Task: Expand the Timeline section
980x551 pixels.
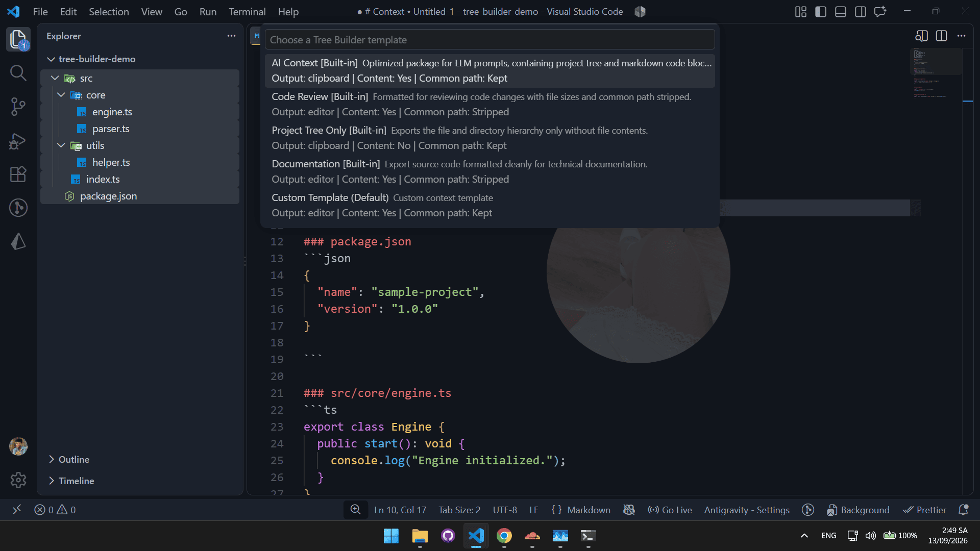Action: coord(140,481)
